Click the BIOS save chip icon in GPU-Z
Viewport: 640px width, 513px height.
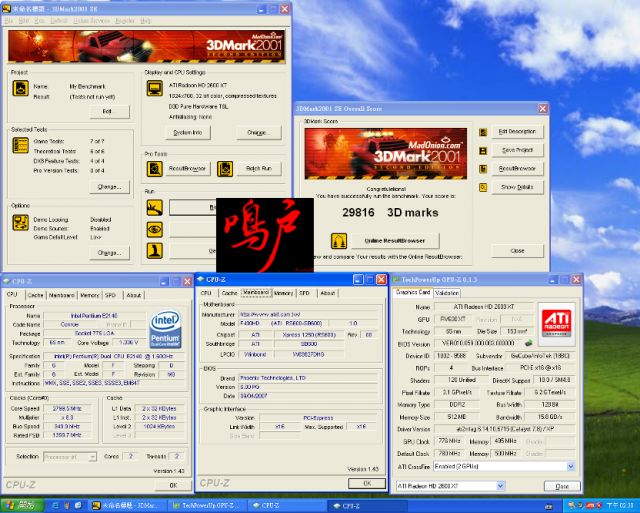[529, 343]
